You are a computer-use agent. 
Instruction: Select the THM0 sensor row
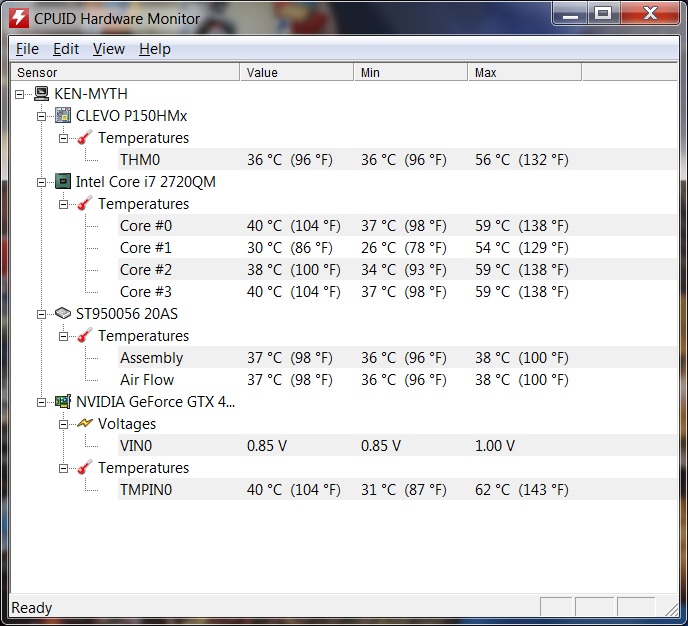click(397, 159)
